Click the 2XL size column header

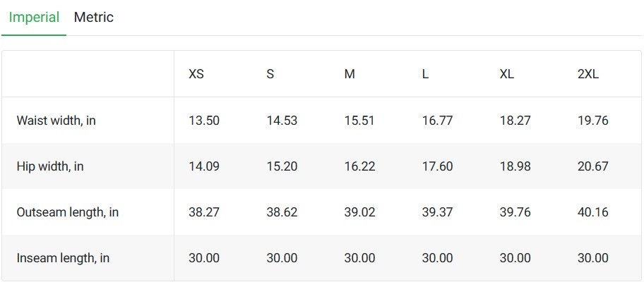tap(588, 74)
